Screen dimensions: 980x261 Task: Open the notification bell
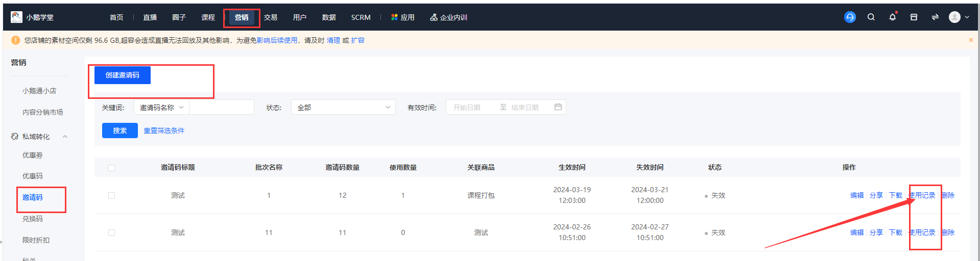(892, 17)
